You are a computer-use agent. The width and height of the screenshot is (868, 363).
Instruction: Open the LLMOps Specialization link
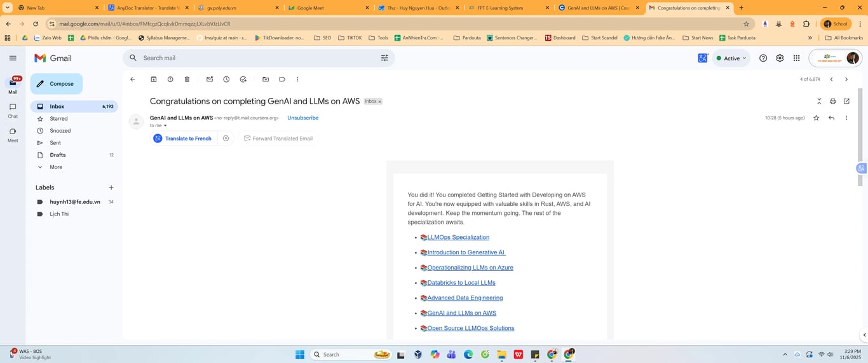458,237
